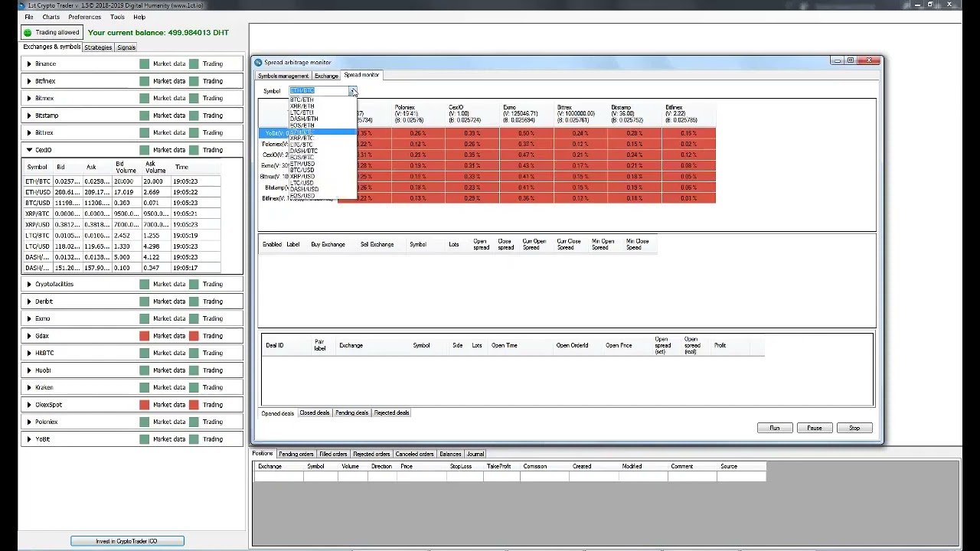The height and width of the screenshot is (551, 980).
Task: Open the Journal tab
Action: click(475, 454)
